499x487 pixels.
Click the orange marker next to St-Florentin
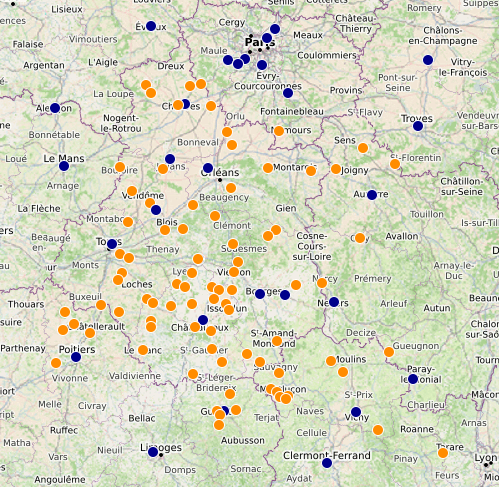395,164
